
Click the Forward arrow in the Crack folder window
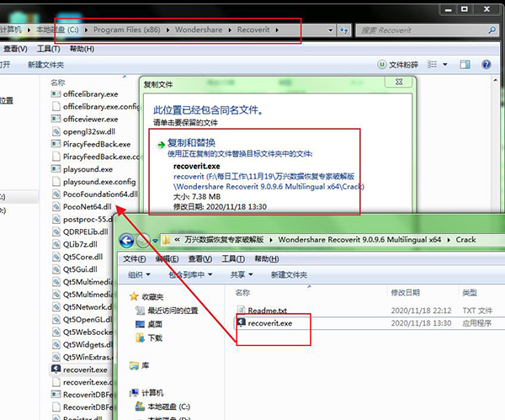click(x=143, y=240)
